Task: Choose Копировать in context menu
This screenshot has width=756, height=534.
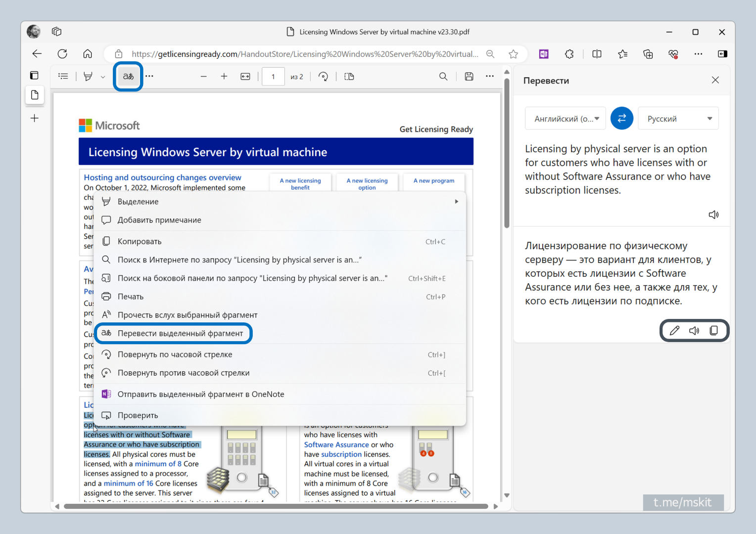Action: pos(280,241)
